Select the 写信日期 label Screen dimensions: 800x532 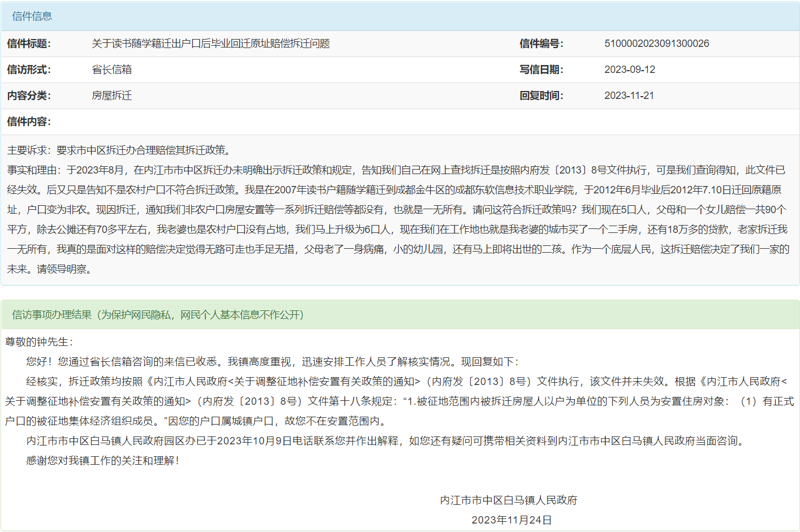click(x=541, y=70)
